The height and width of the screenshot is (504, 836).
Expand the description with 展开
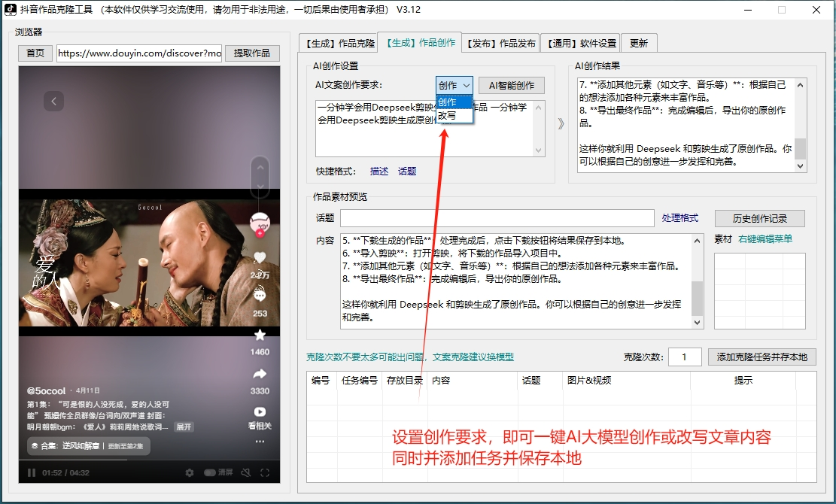(x=184, y=427)
